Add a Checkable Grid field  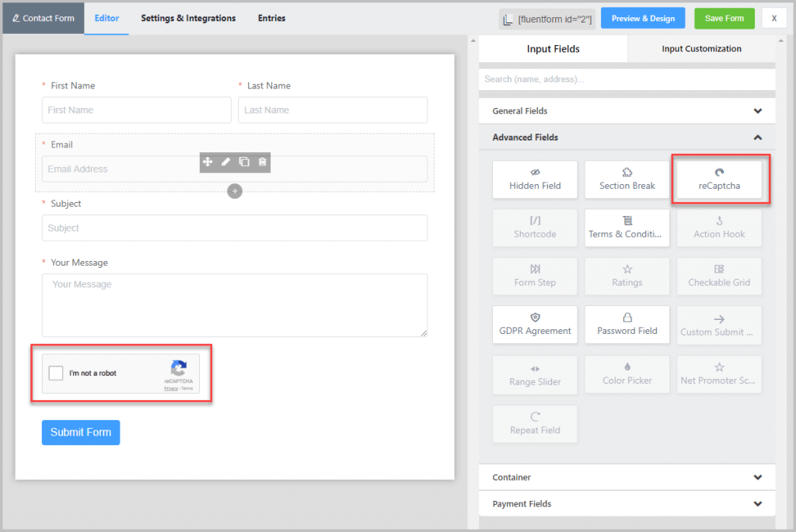[719, 276]
